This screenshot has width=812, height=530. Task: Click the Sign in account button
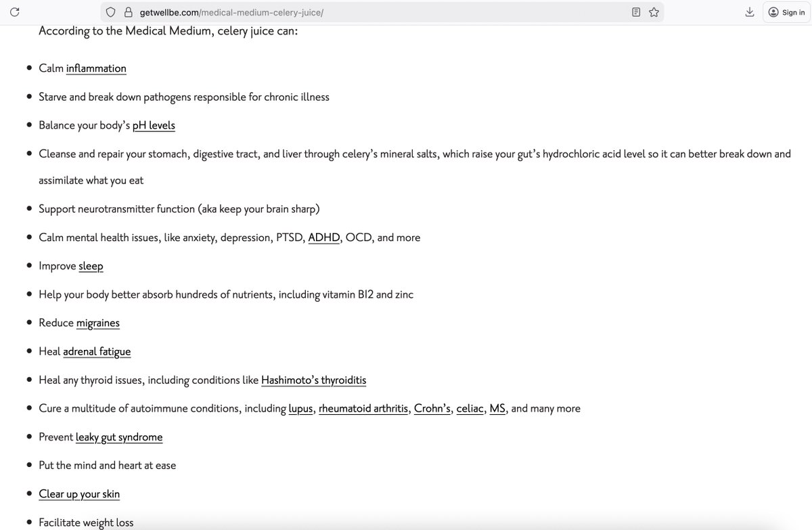tap(787, 12)
